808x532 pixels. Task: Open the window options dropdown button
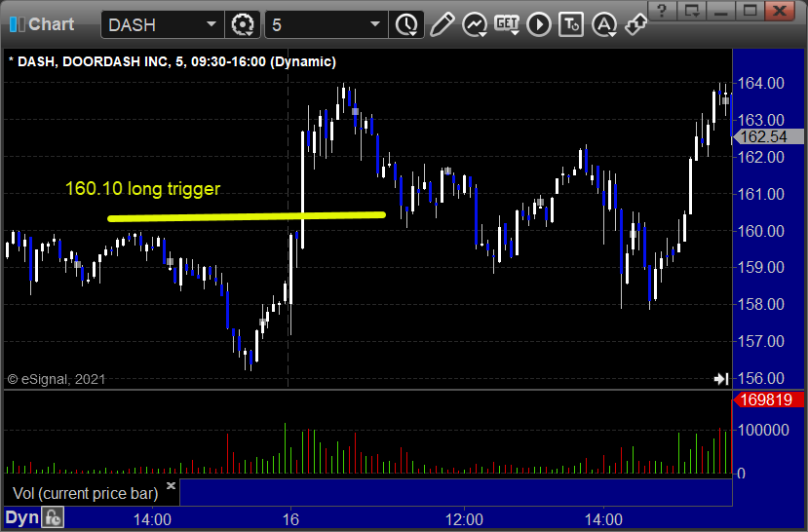[x=692, y=10]
